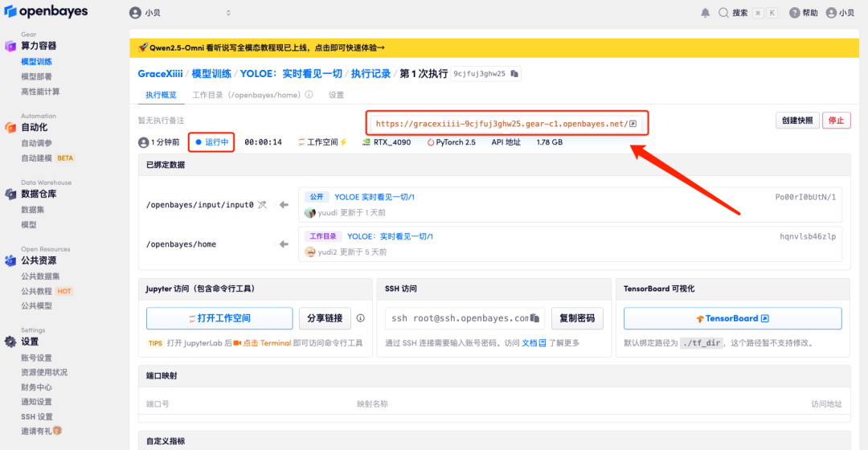Click the 复制密码 button
Screen dimensions: 868x450
[577, 318]
